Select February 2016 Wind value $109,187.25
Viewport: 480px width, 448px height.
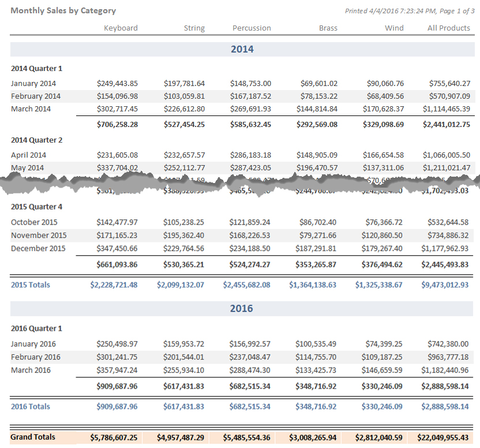pyautogui.click(x=383, y=357)
